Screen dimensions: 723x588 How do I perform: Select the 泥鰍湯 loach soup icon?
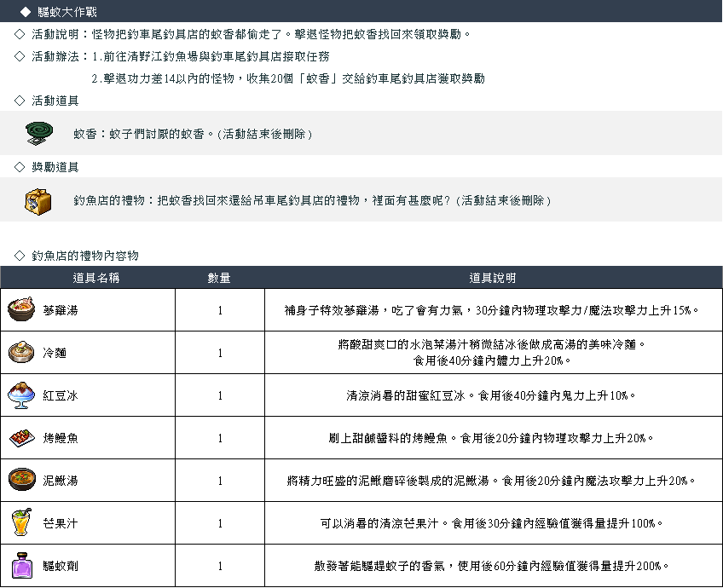(x=21, y=481)
